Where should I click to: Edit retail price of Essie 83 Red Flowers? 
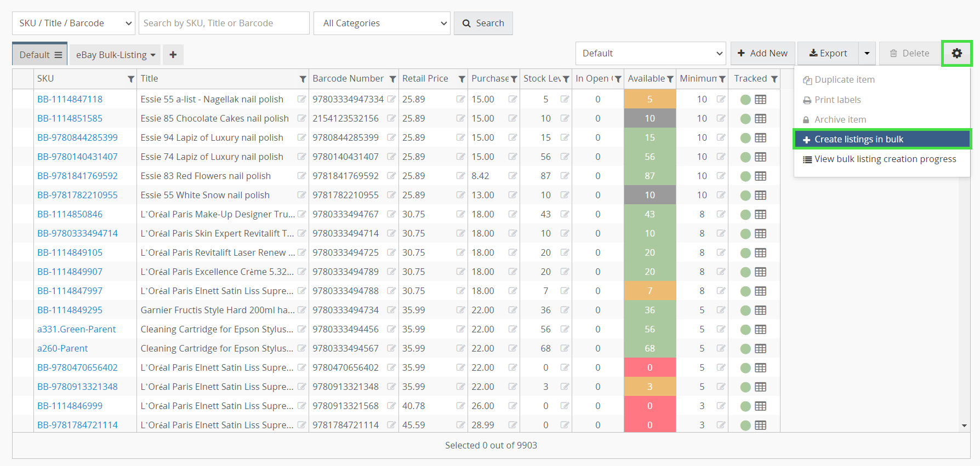click(460, 176)
